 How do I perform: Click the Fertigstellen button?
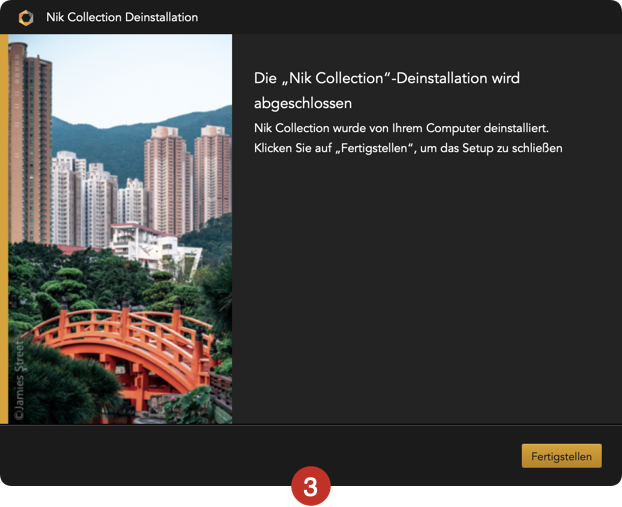click(x=561, y=456)
